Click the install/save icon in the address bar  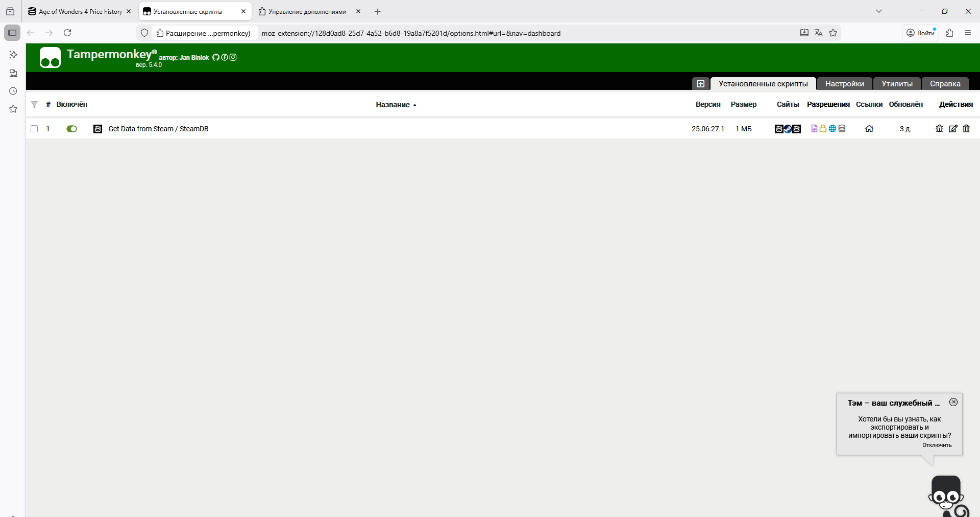coord(804,33)
